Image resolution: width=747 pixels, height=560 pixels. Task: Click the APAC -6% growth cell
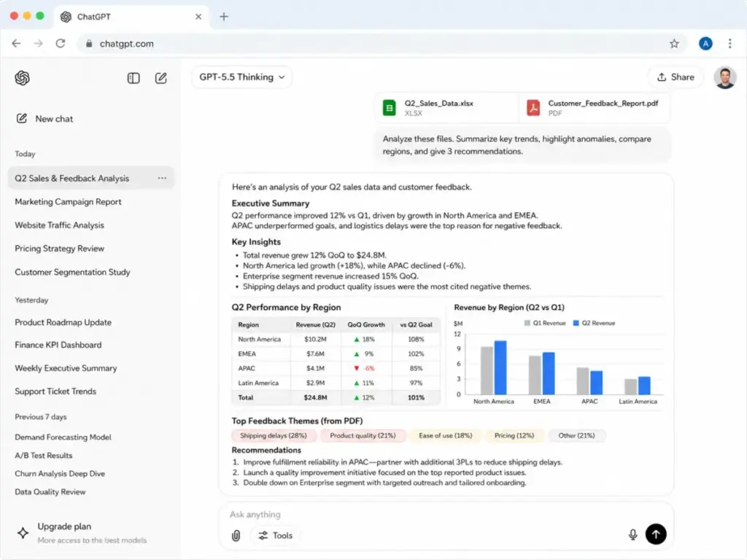pyautogui.click(x=366, y=368)
